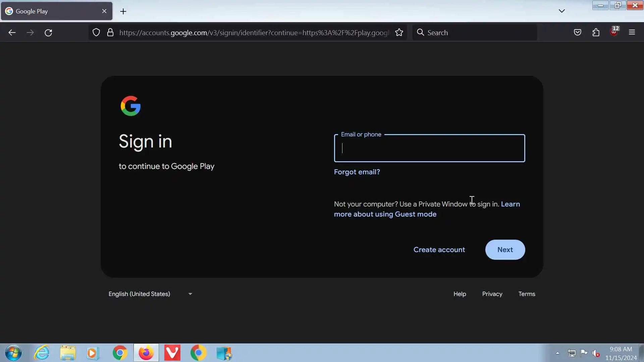The image size is (644, 362).
Task: Focus the Email or phone field
Action: [x=429, y=148]
